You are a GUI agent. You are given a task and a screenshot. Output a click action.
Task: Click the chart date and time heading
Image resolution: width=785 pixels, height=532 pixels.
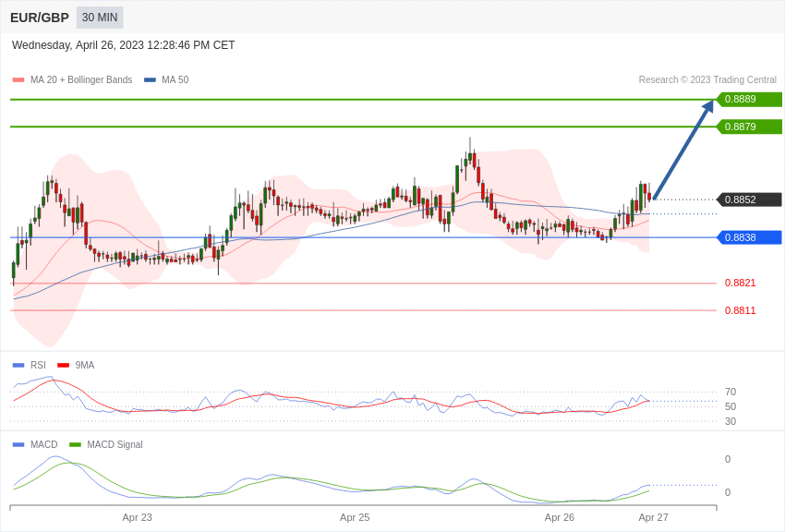123,45
